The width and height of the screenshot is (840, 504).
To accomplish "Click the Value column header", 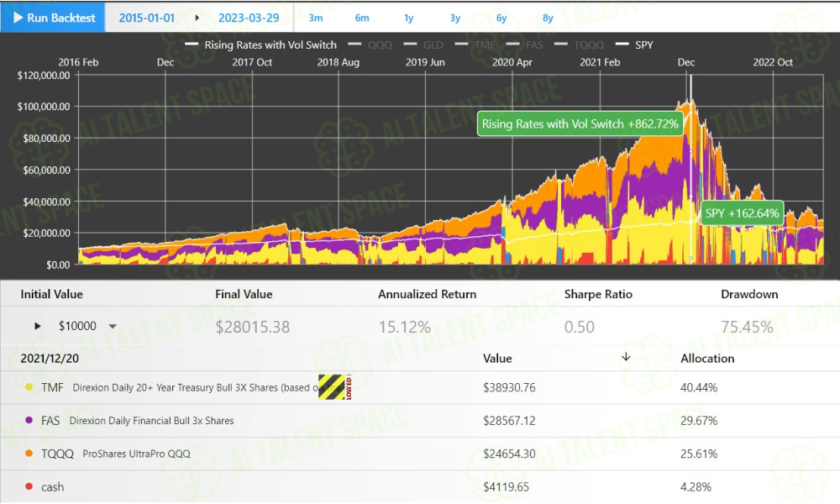I will point(497,359).
